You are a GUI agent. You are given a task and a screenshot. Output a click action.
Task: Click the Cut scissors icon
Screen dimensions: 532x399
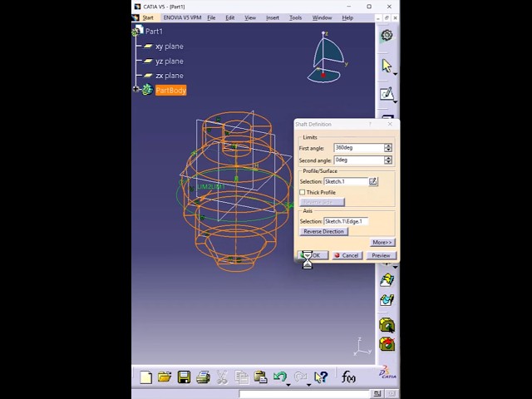point(222,377)
